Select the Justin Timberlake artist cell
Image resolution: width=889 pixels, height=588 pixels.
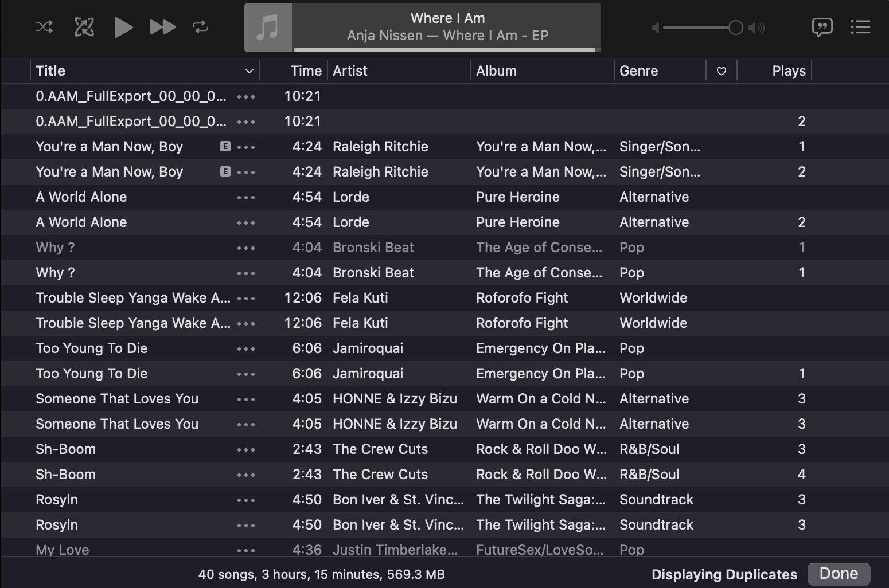coord(395,550)
